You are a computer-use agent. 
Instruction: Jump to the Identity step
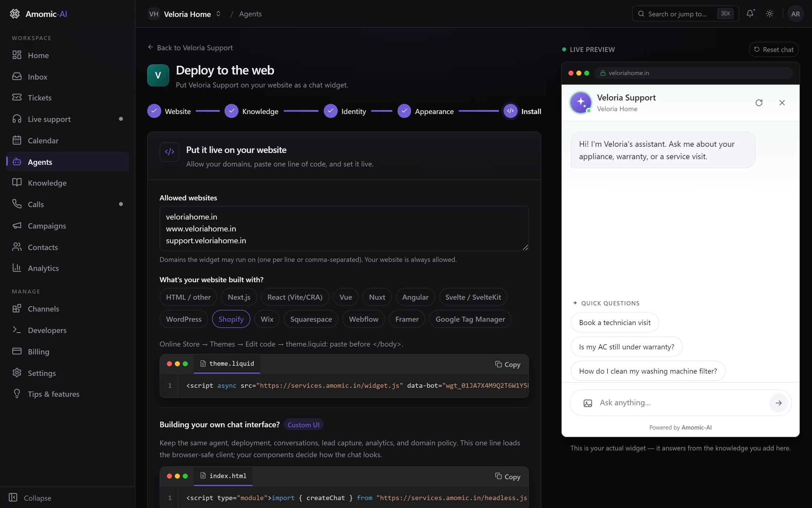[345, 111]
